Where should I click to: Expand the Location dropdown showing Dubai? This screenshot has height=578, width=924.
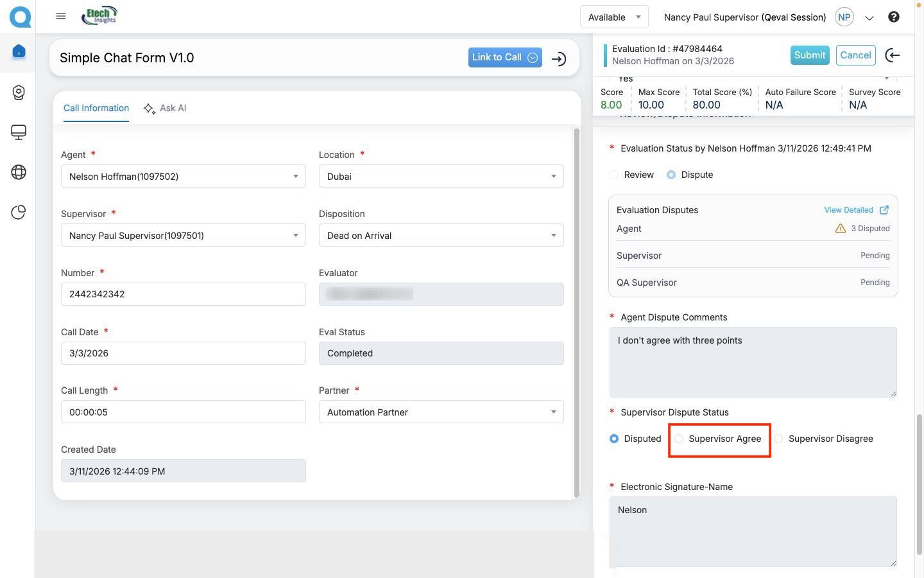(441, 177)
